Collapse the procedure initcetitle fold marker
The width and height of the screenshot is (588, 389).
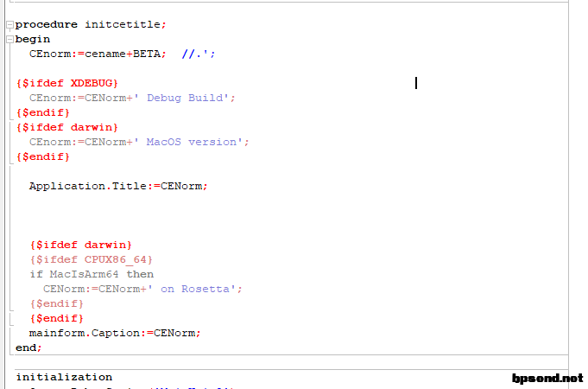(x=10, y=25)
